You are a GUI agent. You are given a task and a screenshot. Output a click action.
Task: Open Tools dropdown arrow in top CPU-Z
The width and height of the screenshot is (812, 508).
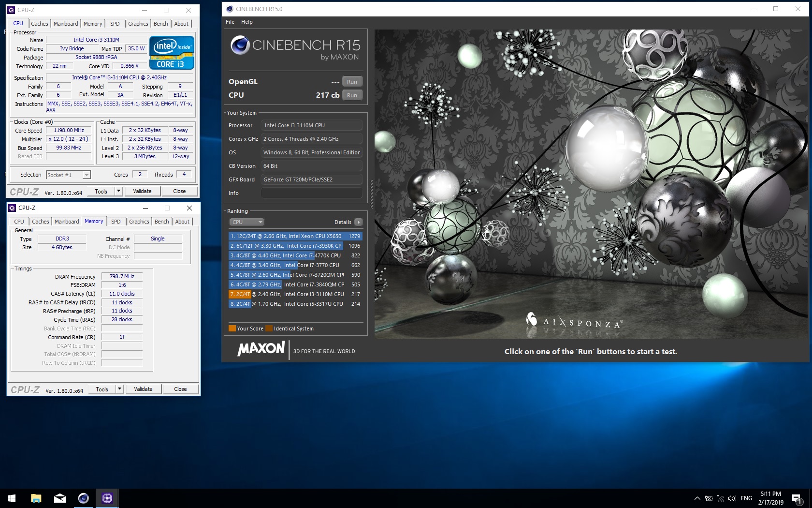point(118,191)
